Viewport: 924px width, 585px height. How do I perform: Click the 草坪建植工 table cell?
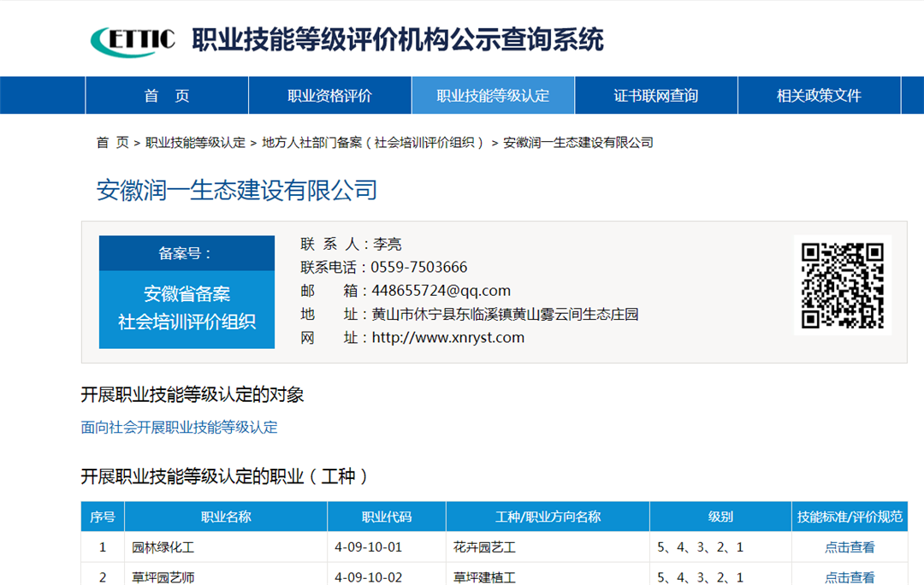point(548,576)
